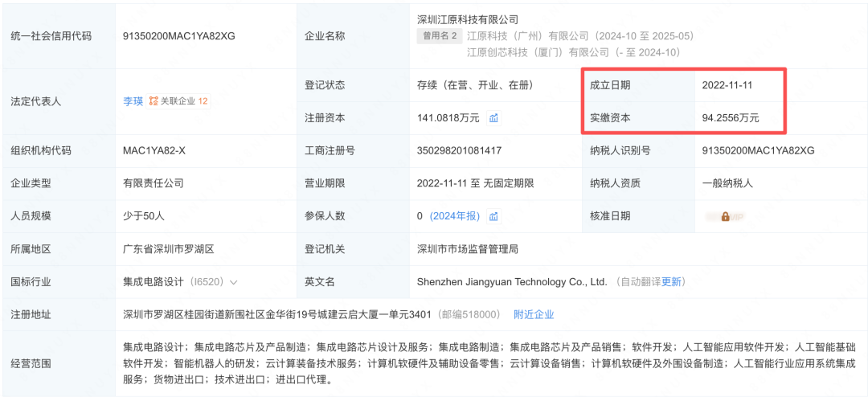Viewport: 868px width, 397px height.
Task: Select registration authority 深圳市市场监督管理局
Action: [468, 249]
